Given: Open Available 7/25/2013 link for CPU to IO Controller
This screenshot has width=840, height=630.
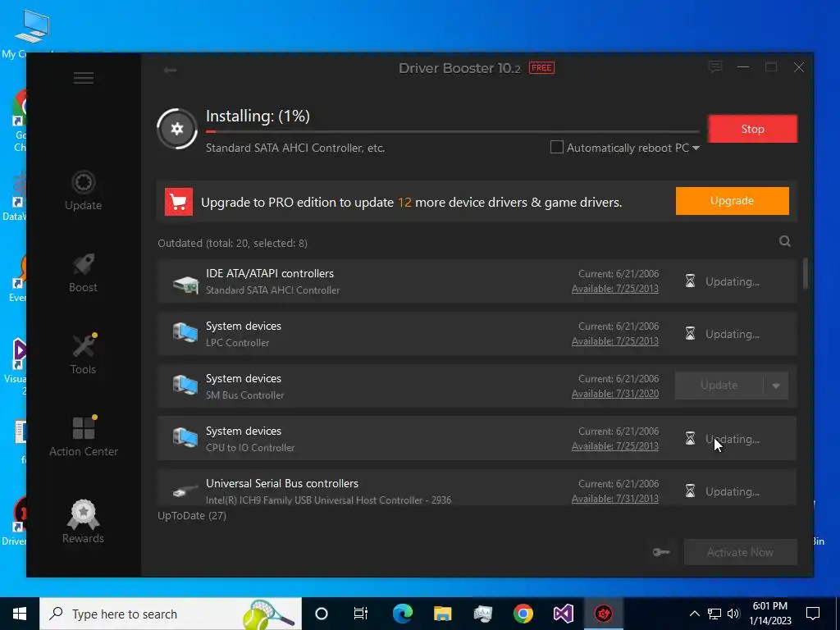Looking at the screenshot, I should (615, 446).
